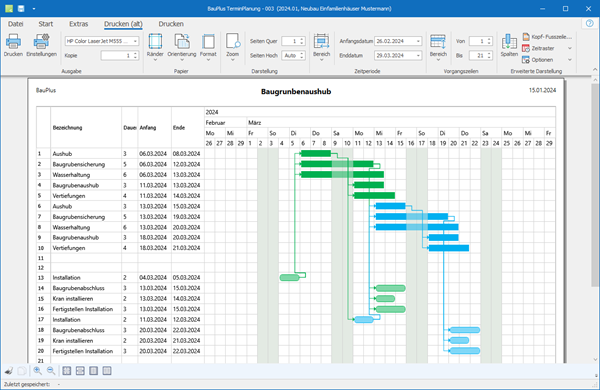Viewport: 600px width, 390px height.
Task: Open the Ränder margins tool
Action: [x=155, y=41]
